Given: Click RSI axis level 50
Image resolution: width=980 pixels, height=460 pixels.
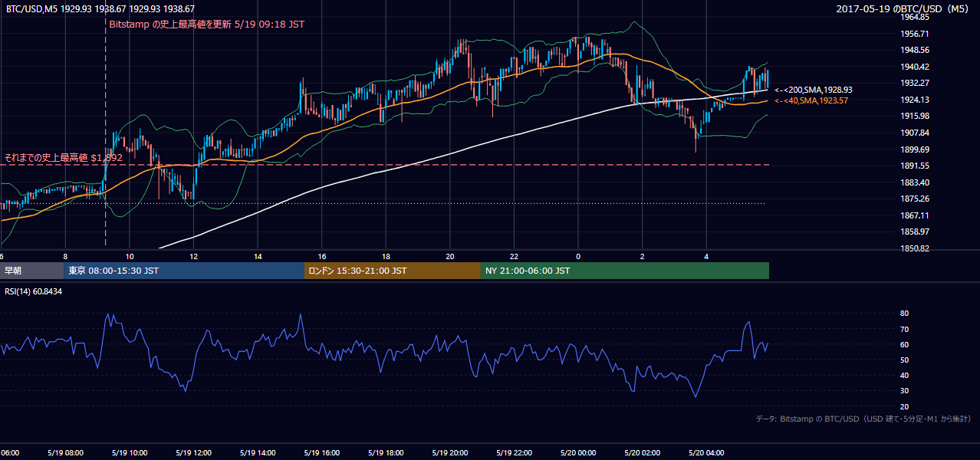Looking at the screenshot, I should [x=905, y=360].
